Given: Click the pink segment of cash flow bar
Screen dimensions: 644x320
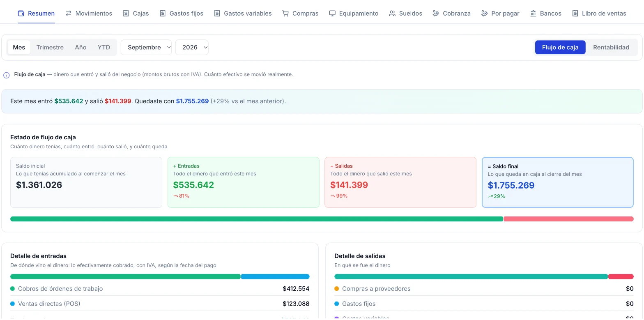Looking at the screenshot, I should pos(568,219).
